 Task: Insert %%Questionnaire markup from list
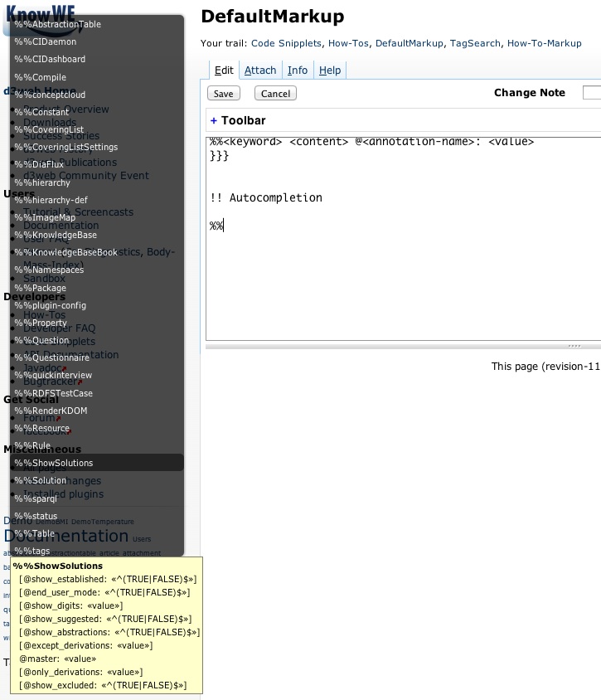coord(97,357)
